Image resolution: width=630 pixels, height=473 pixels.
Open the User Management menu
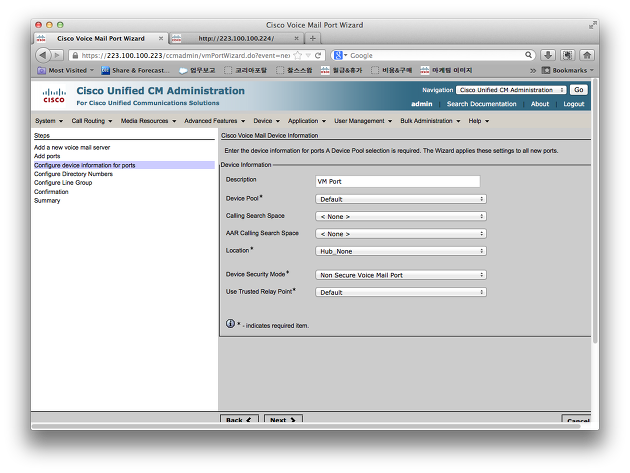coord(363,121)
